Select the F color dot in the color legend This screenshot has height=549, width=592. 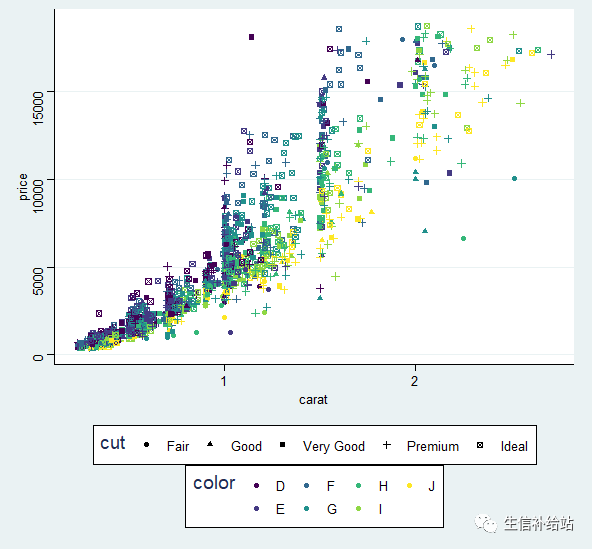pyautogui.click(x=307, y=486)
